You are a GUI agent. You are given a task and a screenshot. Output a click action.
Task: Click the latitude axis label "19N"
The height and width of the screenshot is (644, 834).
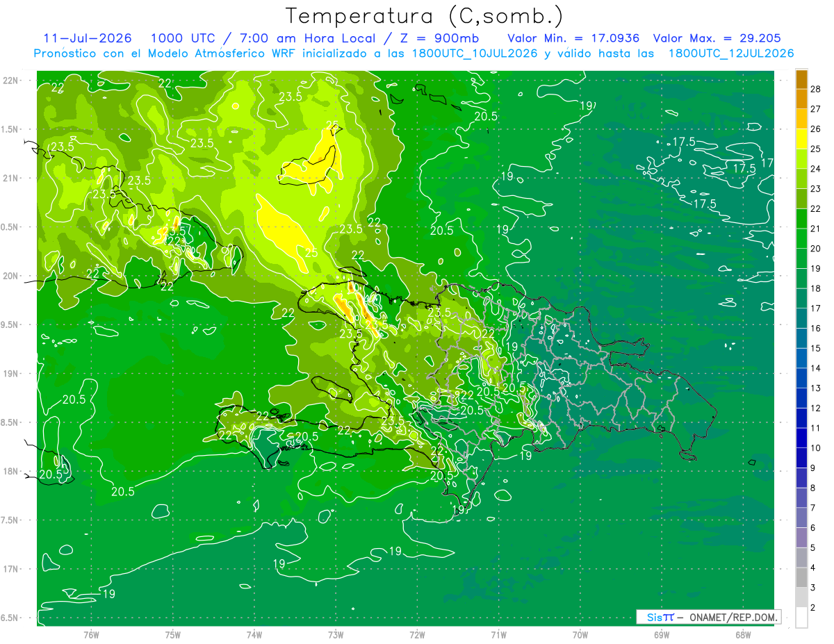(x=12, y=374)
